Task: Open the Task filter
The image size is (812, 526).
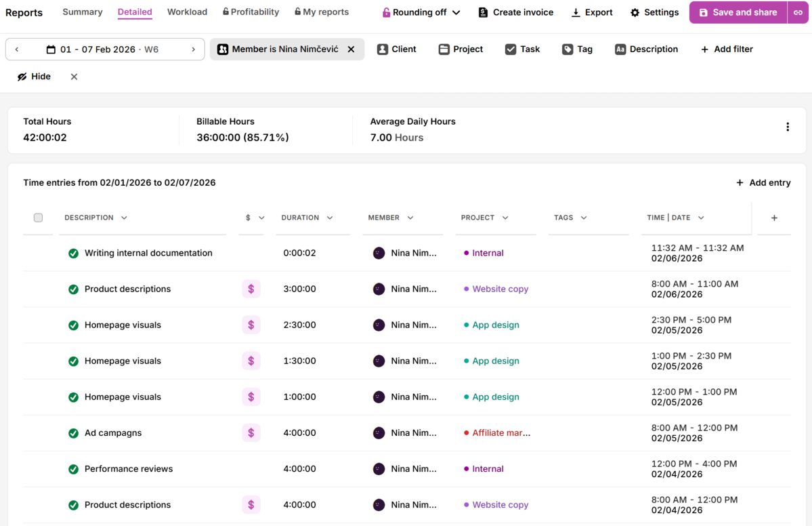Action: click(x=523, y=49)
